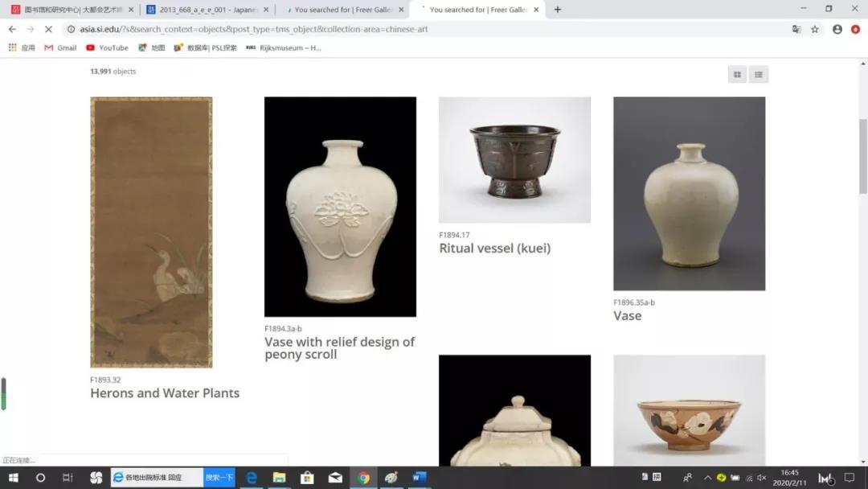Switch to grid view layout
868x489 pixels.
click(737, 75)
